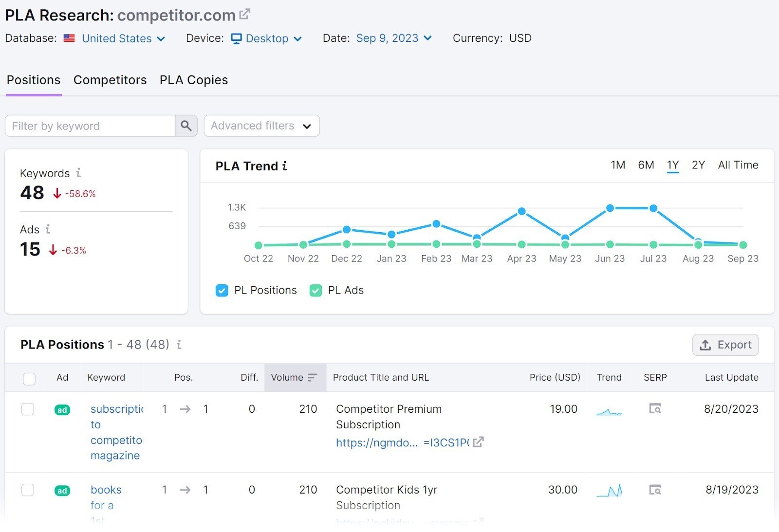
Task: View SERP snapshot for books keyword row
Action: coord(655,490)
